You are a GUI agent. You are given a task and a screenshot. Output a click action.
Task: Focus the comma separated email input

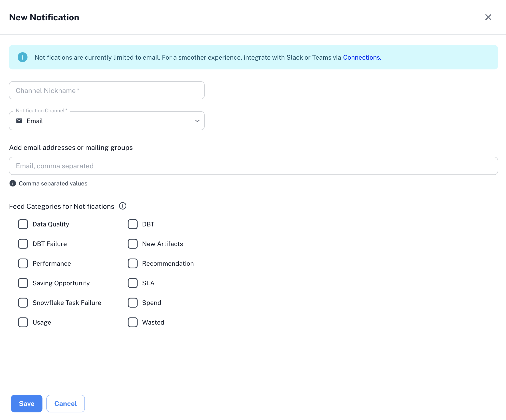click(x=253, y=166)
